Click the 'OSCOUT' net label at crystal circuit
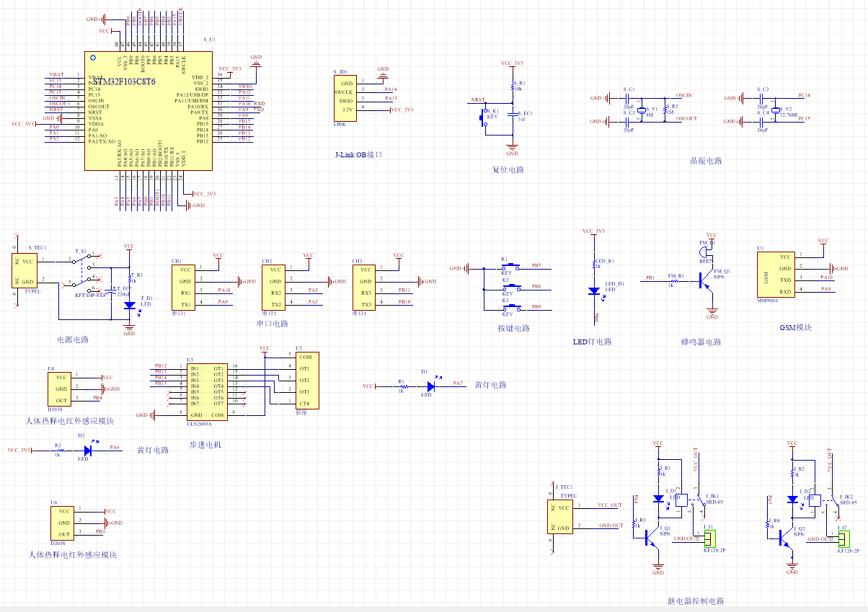The image size is (868, 612). click(687, 118)
